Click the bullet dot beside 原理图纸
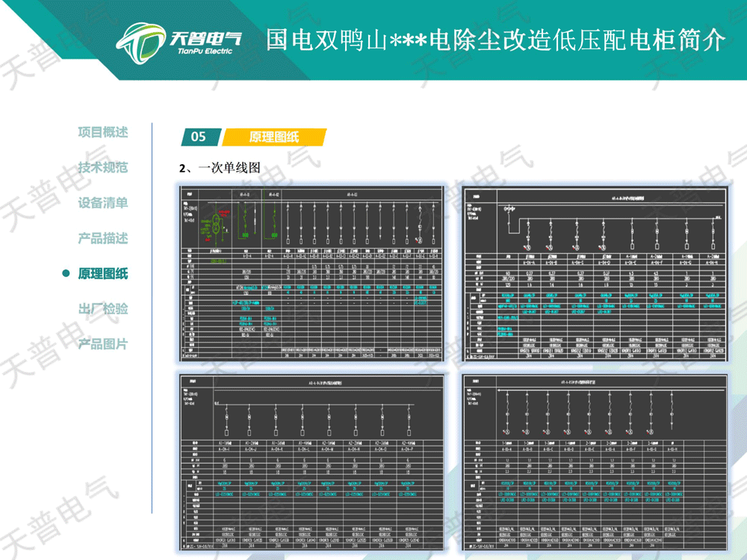747x560 pixels. (66, 273)
